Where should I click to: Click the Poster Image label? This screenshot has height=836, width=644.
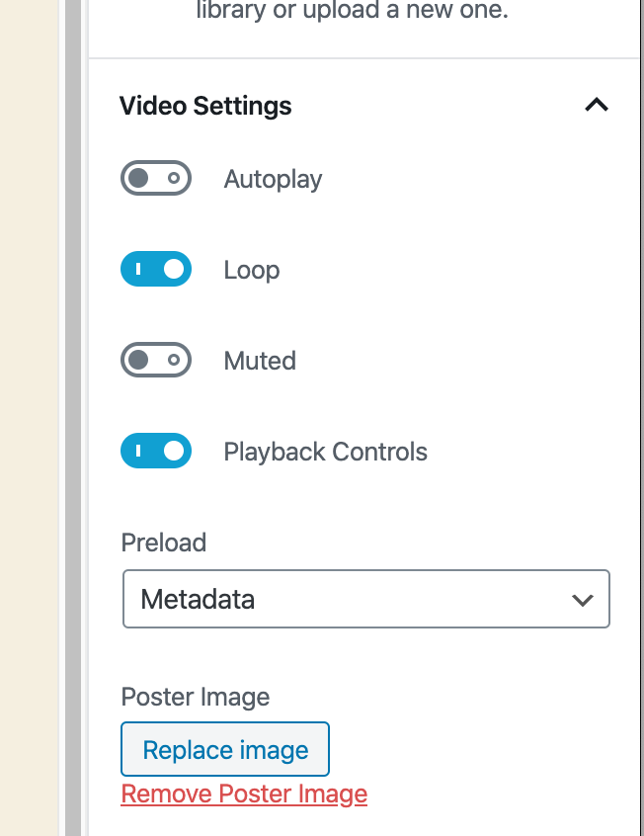pyautogui.click(x=196, y=697)
